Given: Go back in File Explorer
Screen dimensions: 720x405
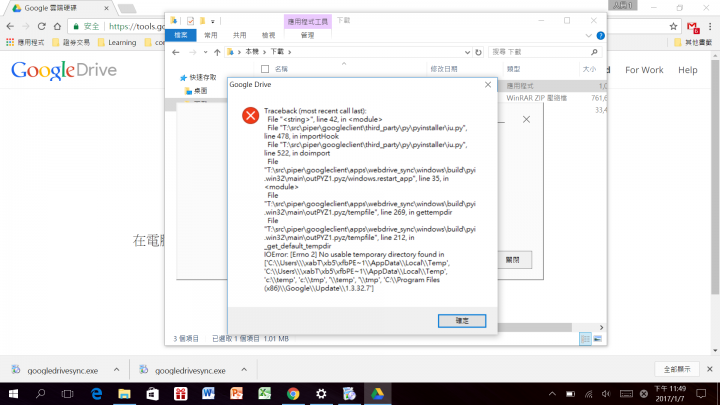Looking at the screenshot, I should tap(176, 52).
